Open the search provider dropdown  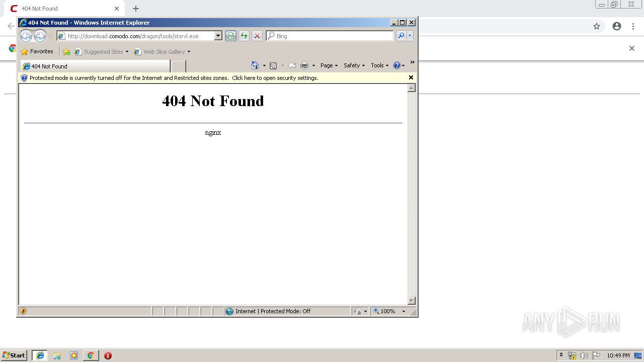point(410,36)
